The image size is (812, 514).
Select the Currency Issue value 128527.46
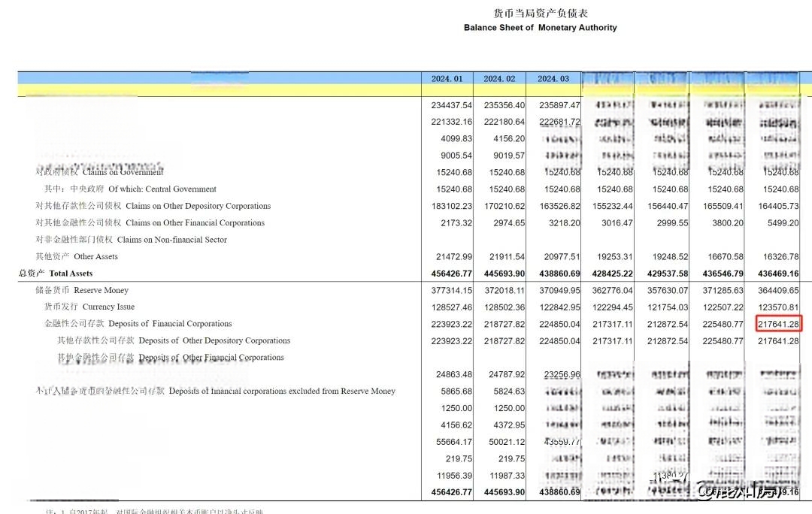452,307
